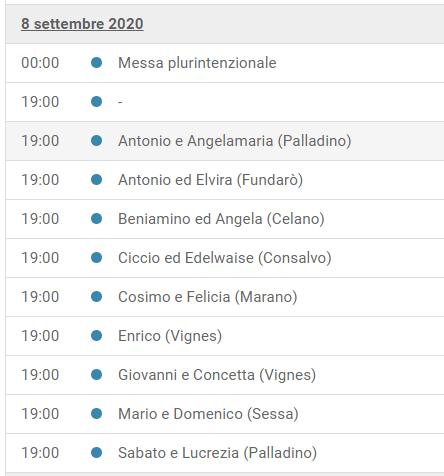Click the blue dot beside Enrico (Vignes)
Image resolution: width=444 pixels, height=476 pixels.
click(x=96, y=336)
